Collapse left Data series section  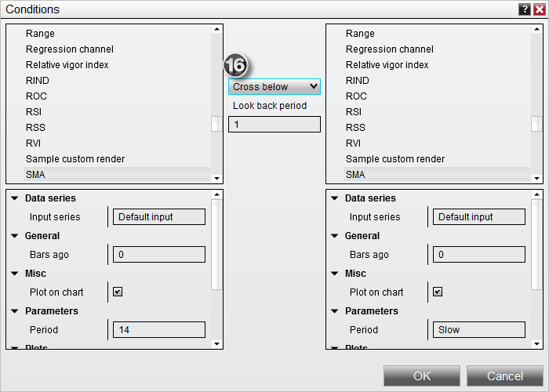coord(15,198)
